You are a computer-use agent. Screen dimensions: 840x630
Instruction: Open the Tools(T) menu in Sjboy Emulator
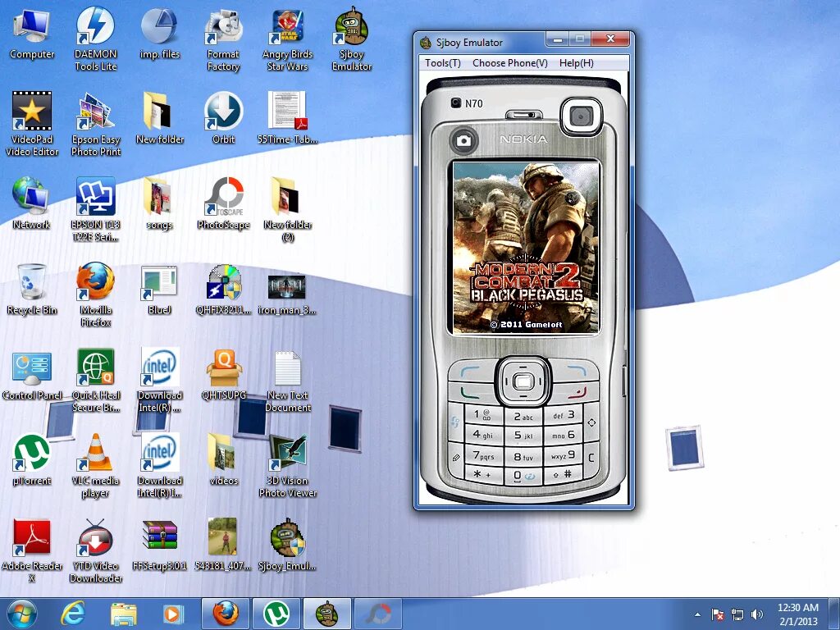click(x=442, y=63)
